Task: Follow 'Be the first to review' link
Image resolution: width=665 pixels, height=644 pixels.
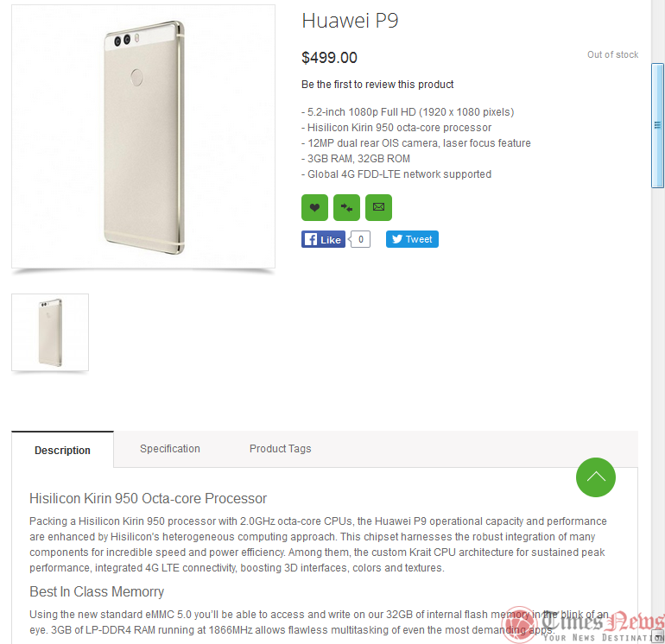Action: point(377,85)
